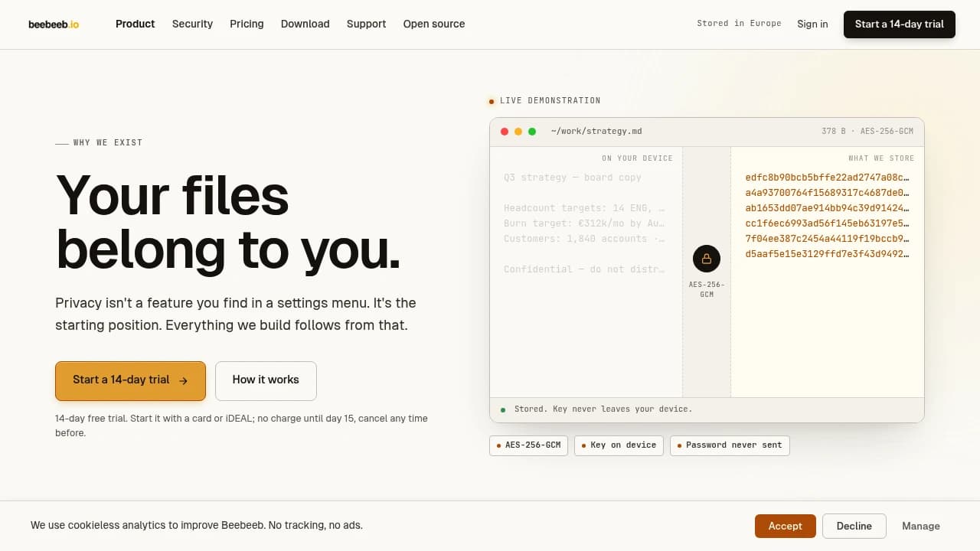Click the AES-256-GCM tag below the demo
980x551 pixels.
point(528,445)
